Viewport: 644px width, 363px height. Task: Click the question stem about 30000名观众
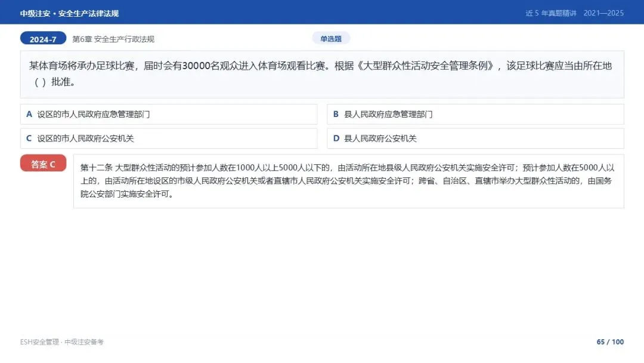click(x=322, y=74)
